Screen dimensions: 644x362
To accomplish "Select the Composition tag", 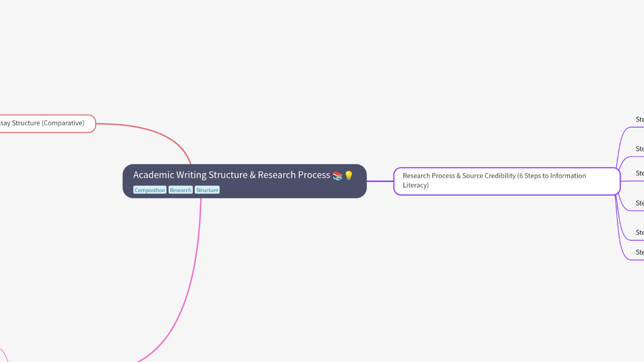I will [x=149, y=190].
